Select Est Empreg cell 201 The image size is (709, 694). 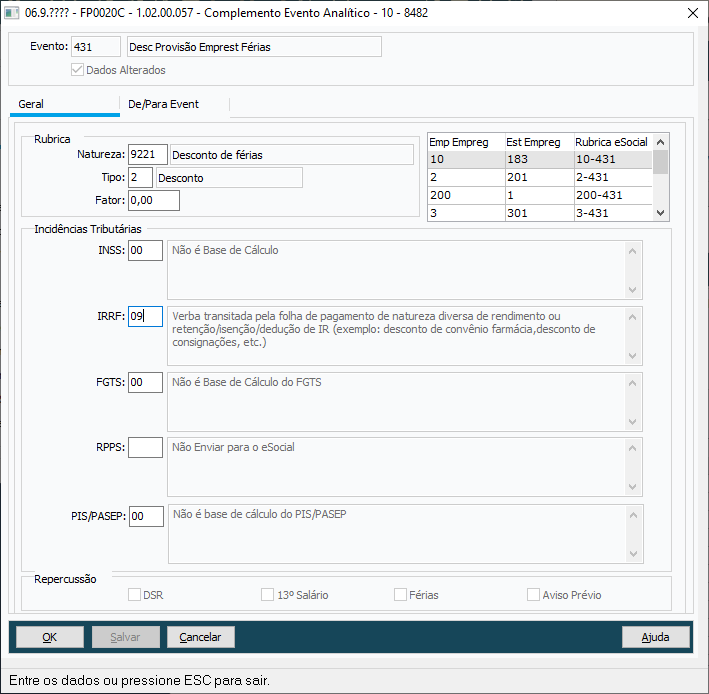point(539,177)
